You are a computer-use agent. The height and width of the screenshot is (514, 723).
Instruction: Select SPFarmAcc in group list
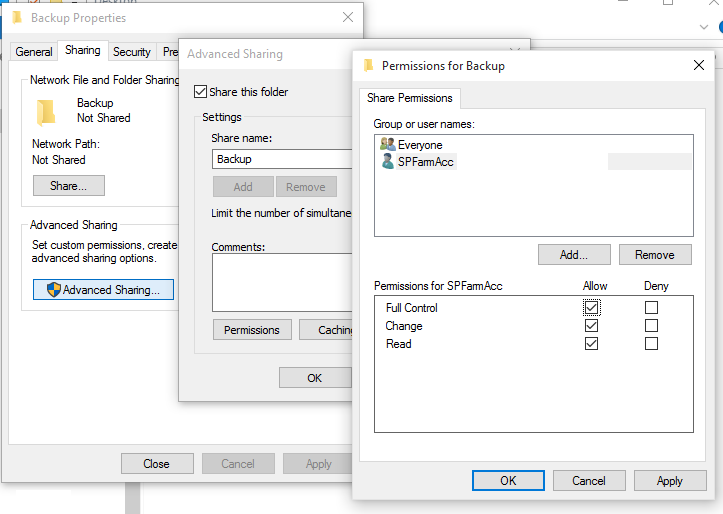click(426, 162)
